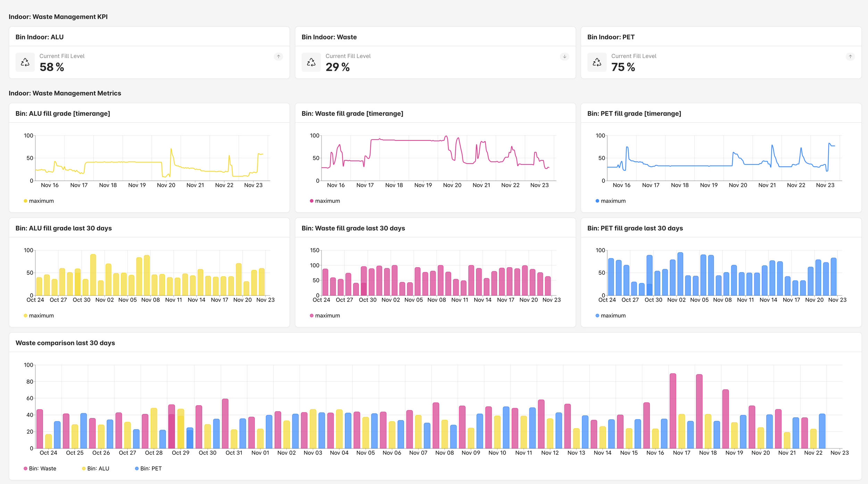
Task: Click the Waste comparison last 30 days title
Action: pos(65,343)
